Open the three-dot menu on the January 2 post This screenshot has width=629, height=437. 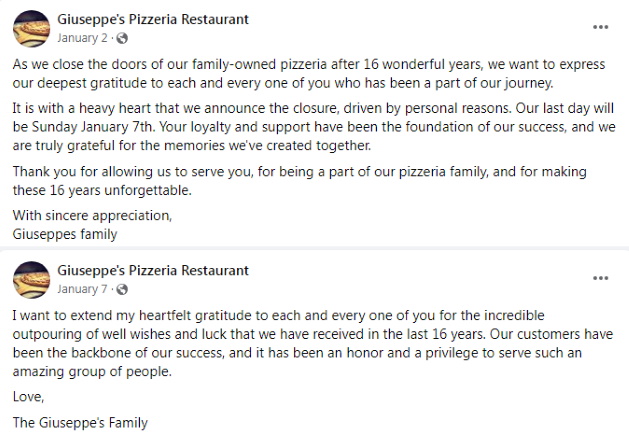click(x=601, y=27)
